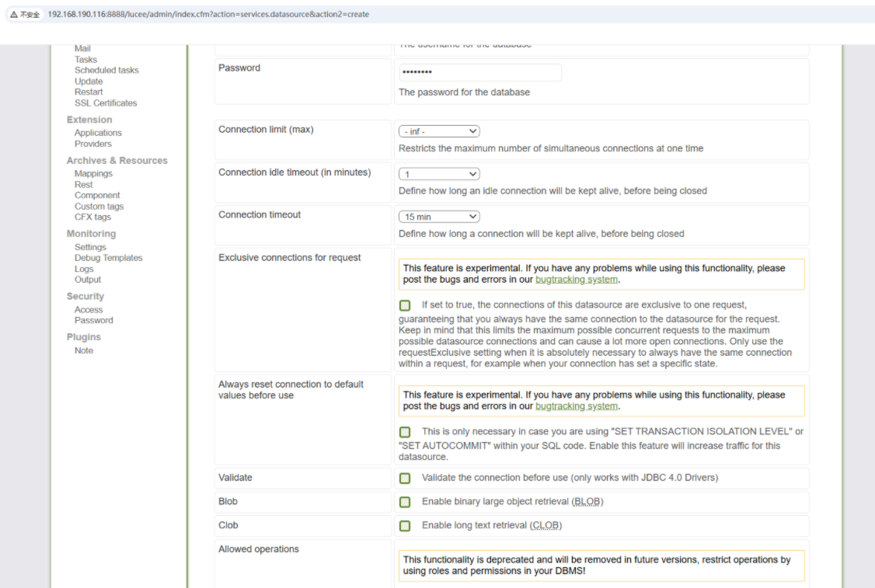Focus the database Password field
The width and height of the screenshot is (875, 588).
click(x=479, y=72)
